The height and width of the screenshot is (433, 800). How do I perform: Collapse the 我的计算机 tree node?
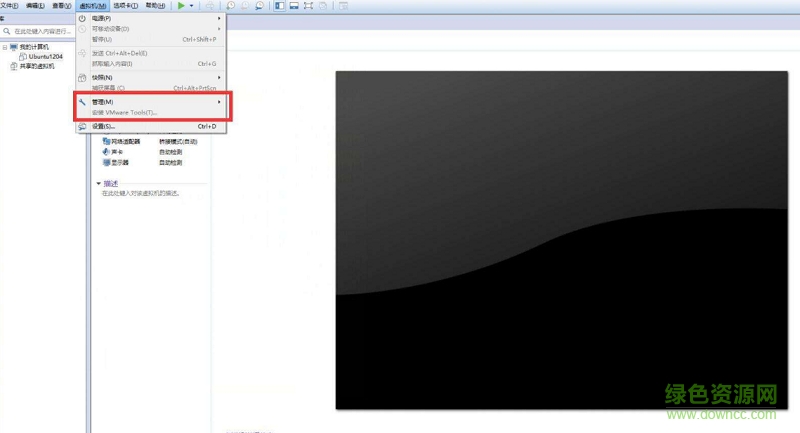tap(4, 47)
